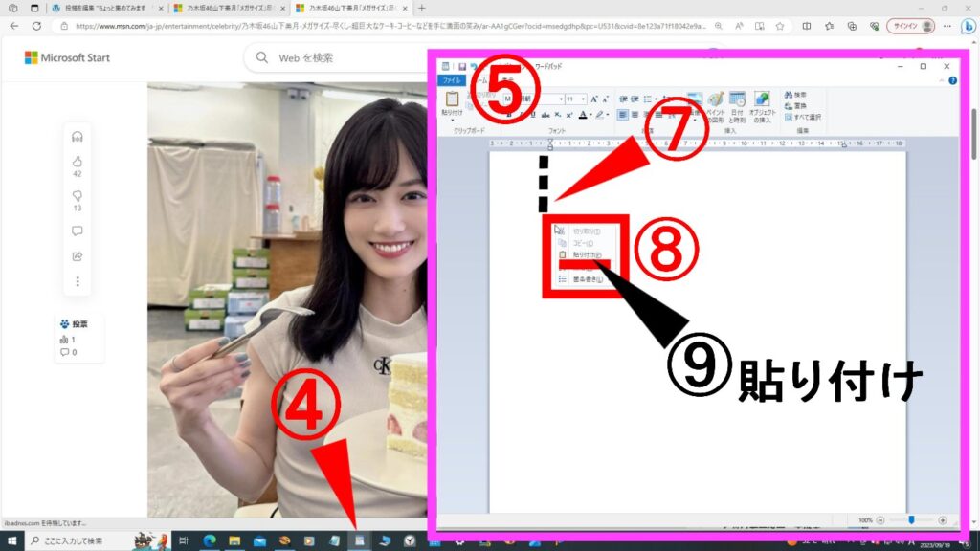The height and width of the screenshot is (551, 980).
Task: Go to Microsoft Start home logo
Action: point(67,58)
